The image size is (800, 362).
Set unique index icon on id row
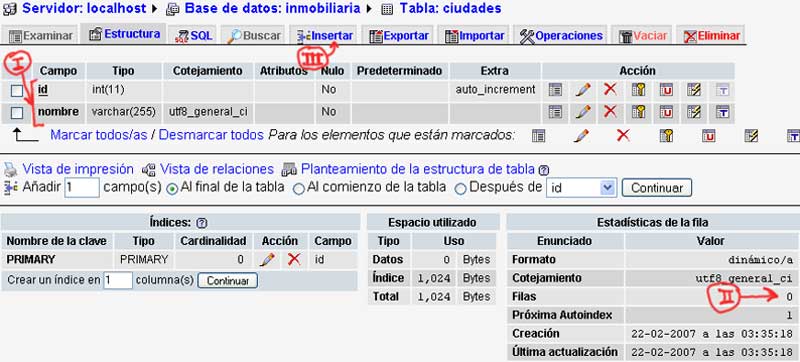pyautogui.click(x=666, y=90)
